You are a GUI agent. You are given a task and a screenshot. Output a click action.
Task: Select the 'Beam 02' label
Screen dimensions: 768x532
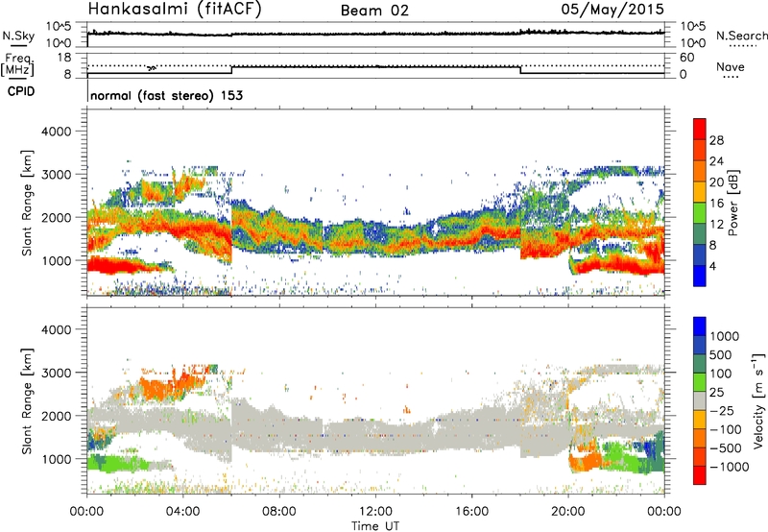(374, 11)
